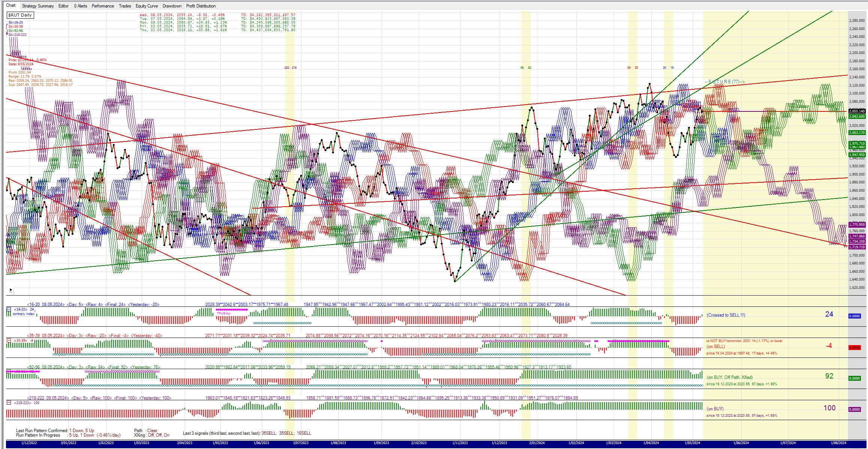The width and height of the screenshot is (868, 449).
Task: Switch to Profit Distribution tab
Action: tap(201, 6)
